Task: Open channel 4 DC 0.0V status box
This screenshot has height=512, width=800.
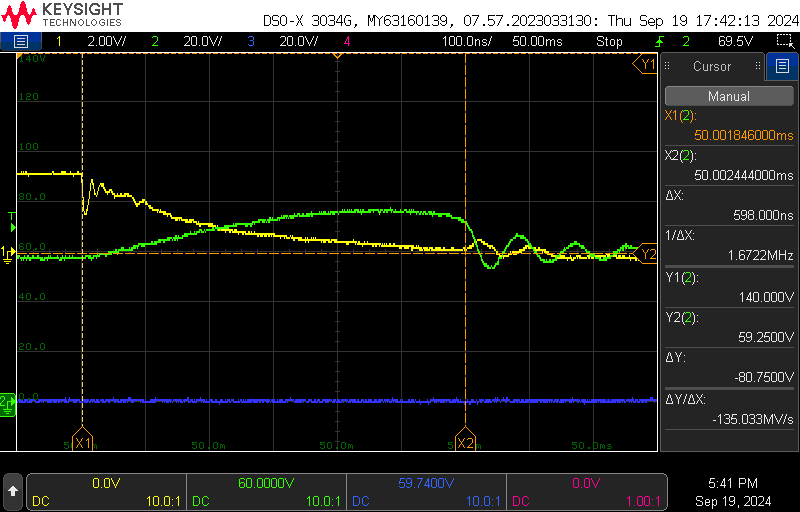Action: (x=586, y=492)
